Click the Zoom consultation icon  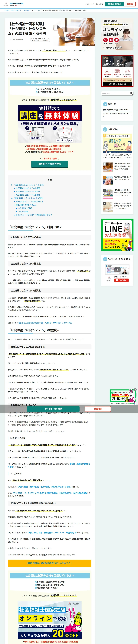click(x=111, y=40)
